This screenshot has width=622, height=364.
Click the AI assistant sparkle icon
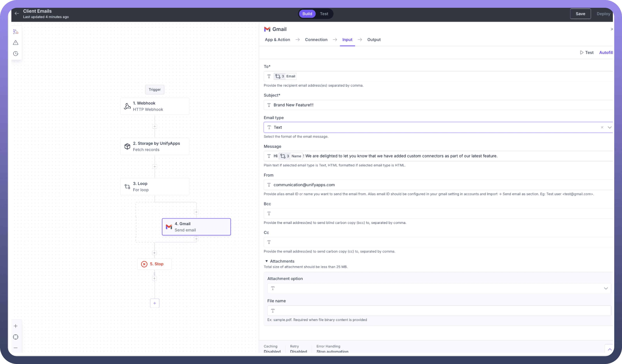[16, 31]
